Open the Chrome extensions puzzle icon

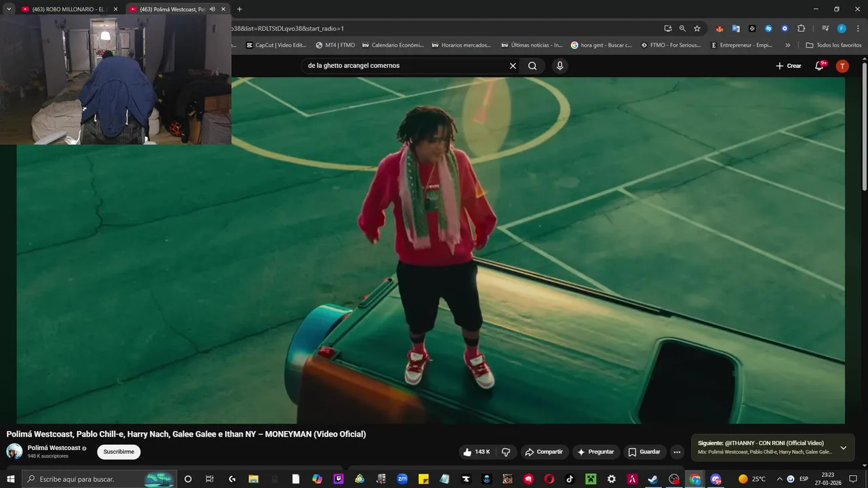click(801, 28)
